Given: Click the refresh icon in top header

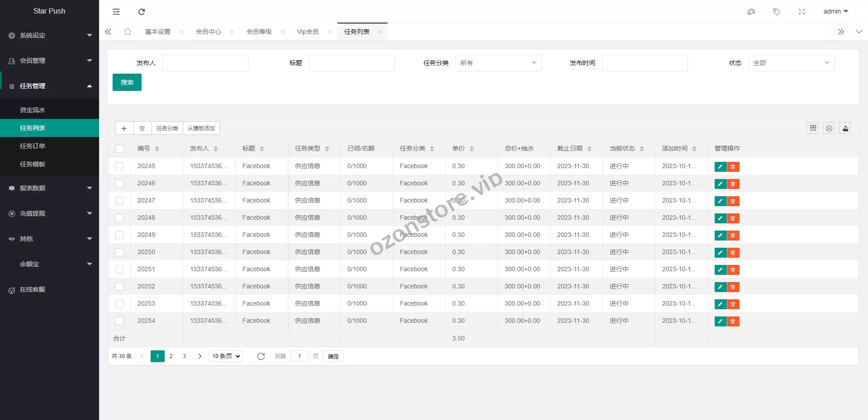Looking at the screenshot, I should tap(142, 12).
